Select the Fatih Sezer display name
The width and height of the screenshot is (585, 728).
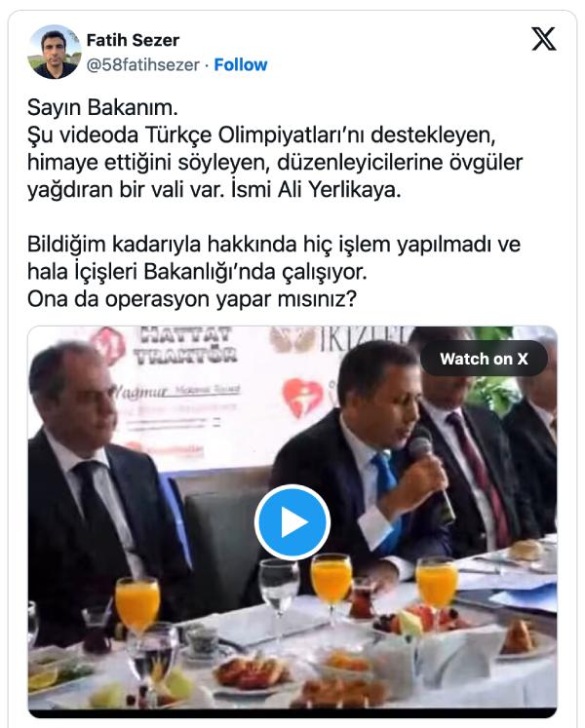[x=133, y=40]
